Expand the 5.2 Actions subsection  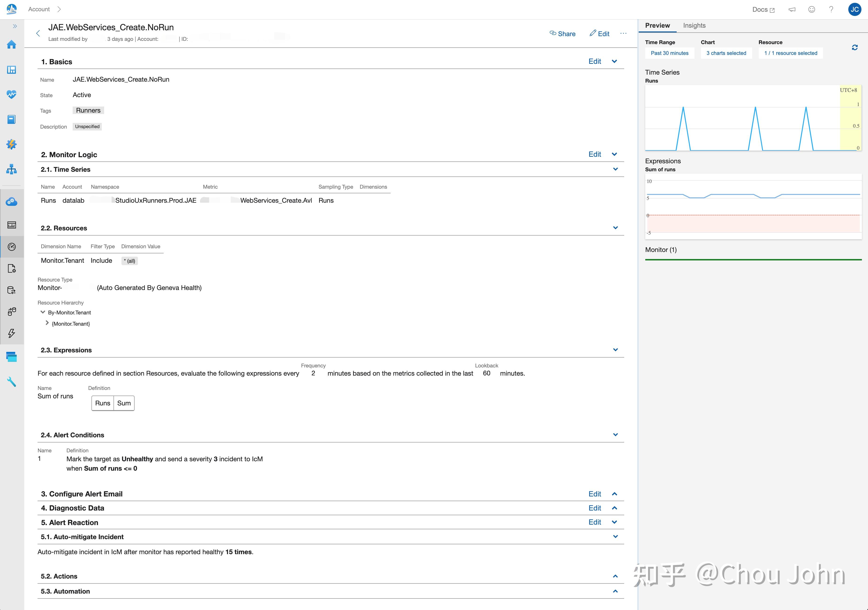pos(615,576)
